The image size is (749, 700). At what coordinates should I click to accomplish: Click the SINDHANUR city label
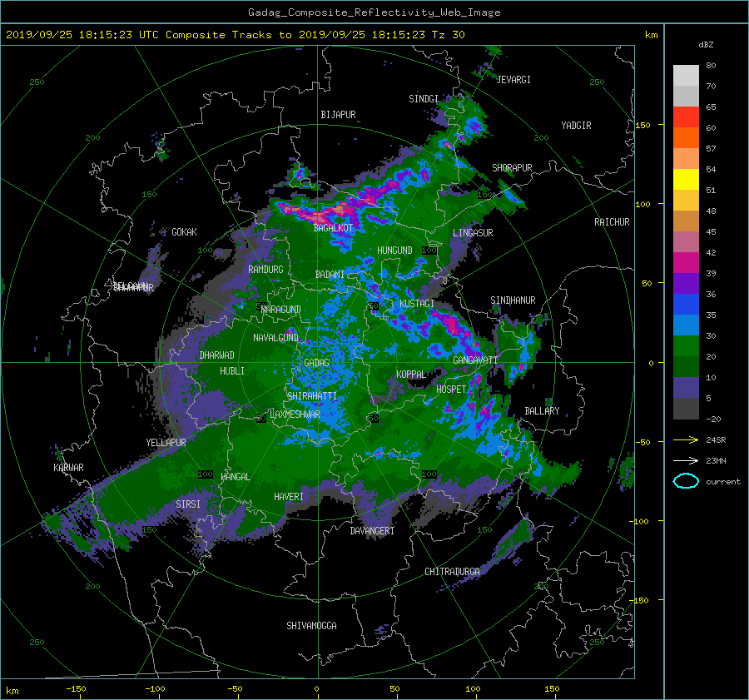pyautogui.click(x=513, y=300)
